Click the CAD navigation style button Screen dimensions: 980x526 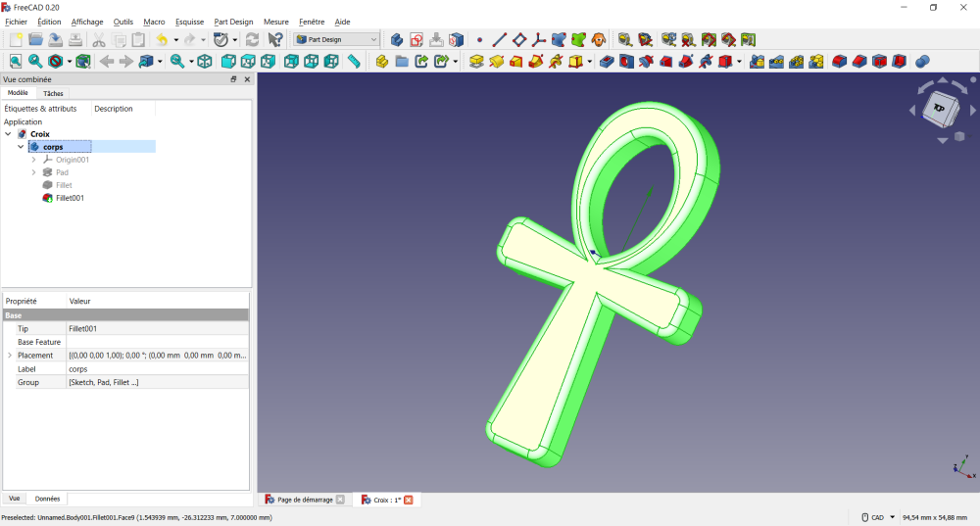click(877, 517)
